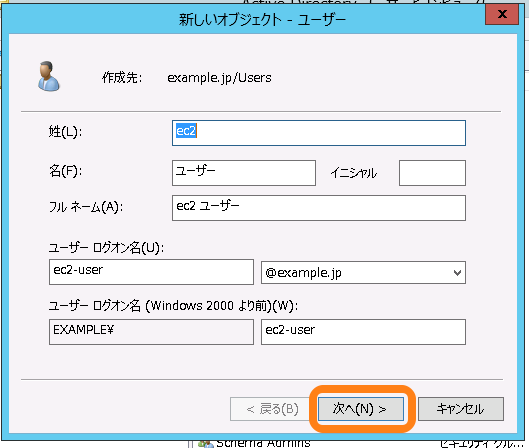The width and height of the screenshot is (529, 448).
Task: Click the Schema Admins group icon
Action: pyautogui.click(x=206, y=445)
